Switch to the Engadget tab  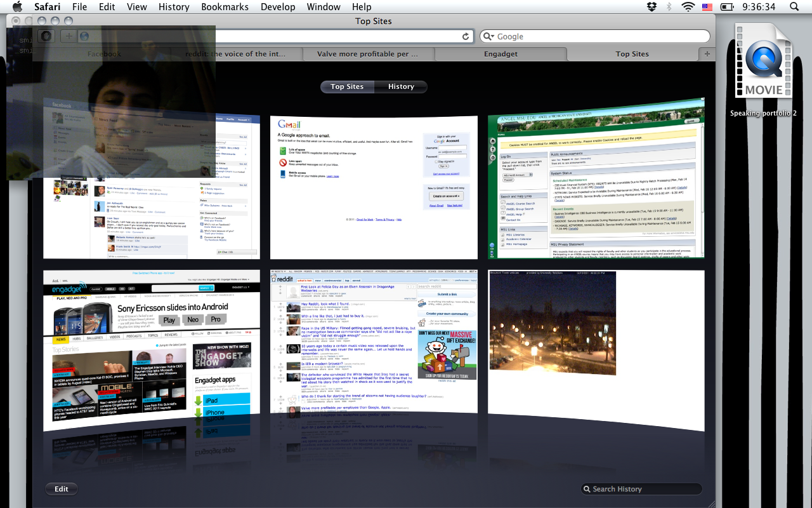click(501, 54)
